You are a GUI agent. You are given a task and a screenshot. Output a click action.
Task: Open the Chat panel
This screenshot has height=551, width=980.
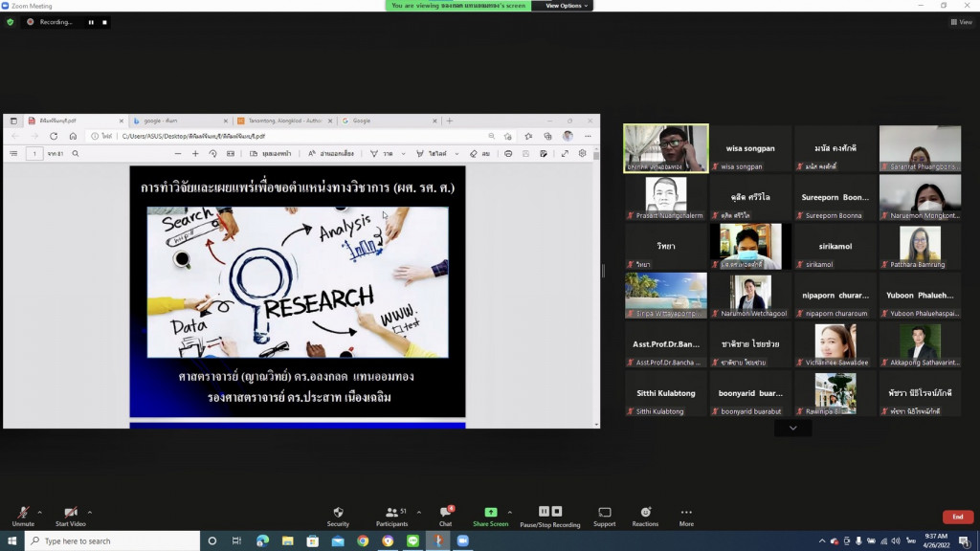pos(445,514)
